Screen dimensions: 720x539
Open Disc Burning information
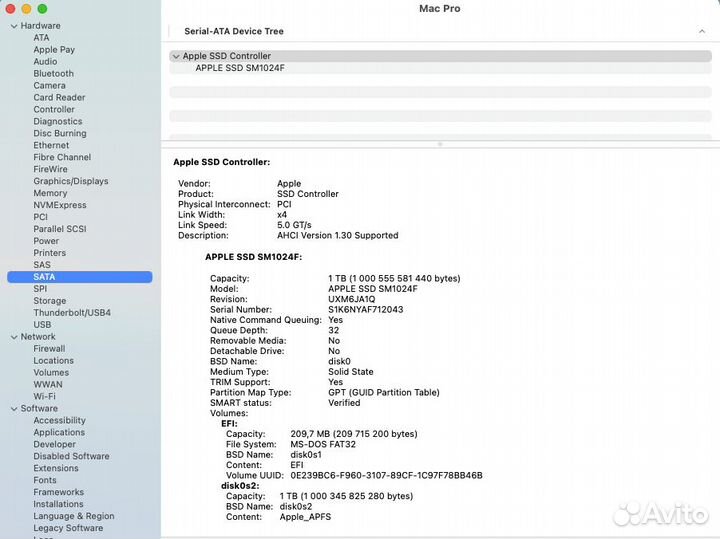pyautogui.click(x=60, y=133)
